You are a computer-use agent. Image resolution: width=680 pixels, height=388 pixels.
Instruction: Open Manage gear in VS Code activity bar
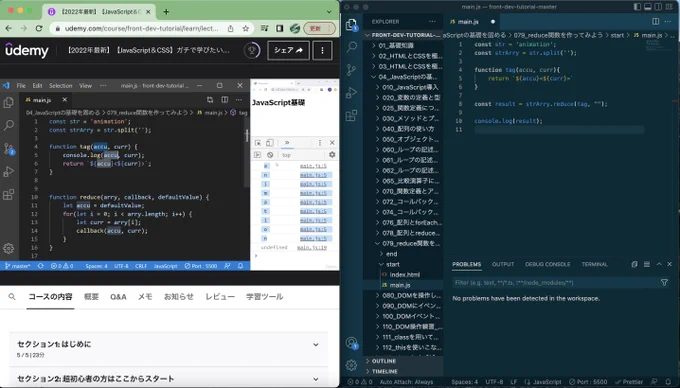pyautogui.click(x=352, y=365)
